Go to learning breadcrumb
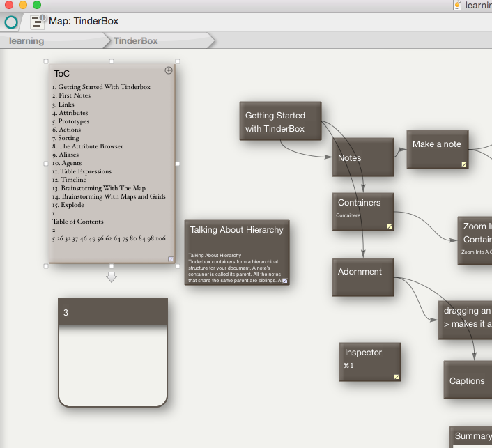This screenshot has height=448, width=492. click(26, 41)
